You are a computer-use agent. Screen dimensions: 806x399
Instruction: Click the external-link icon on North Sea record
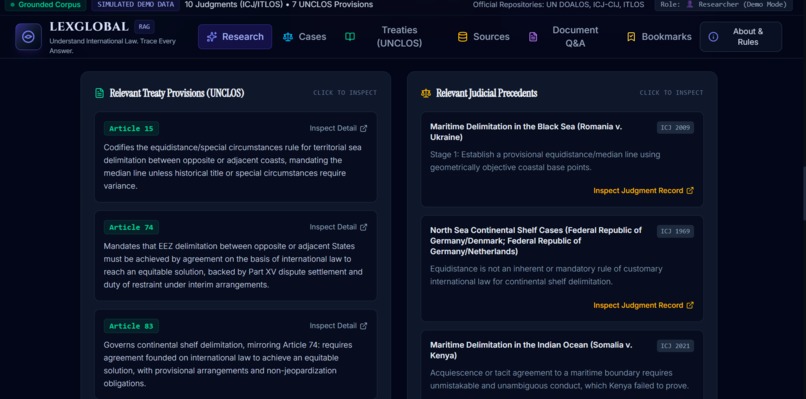click(690, 305)
